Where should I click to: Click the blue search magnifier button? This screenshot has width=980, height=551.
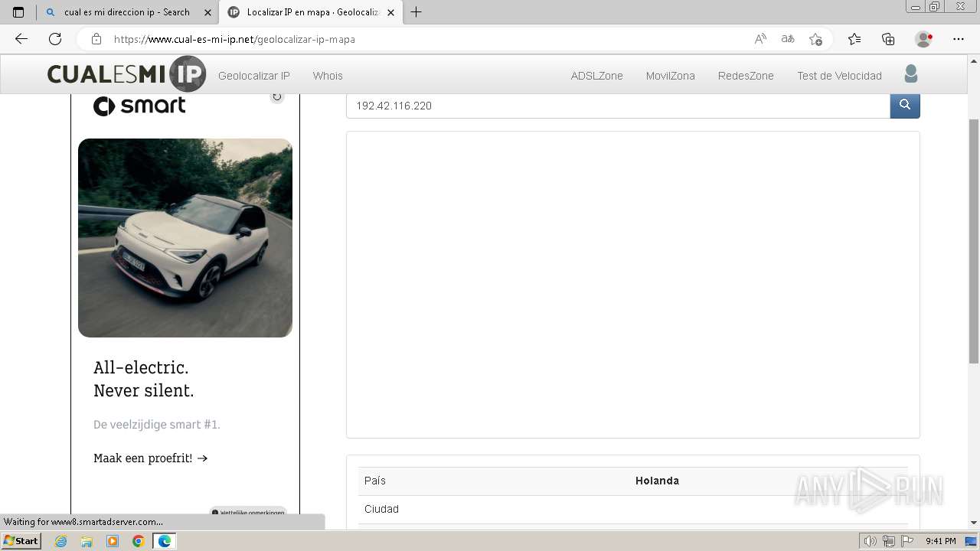point(905,106)
